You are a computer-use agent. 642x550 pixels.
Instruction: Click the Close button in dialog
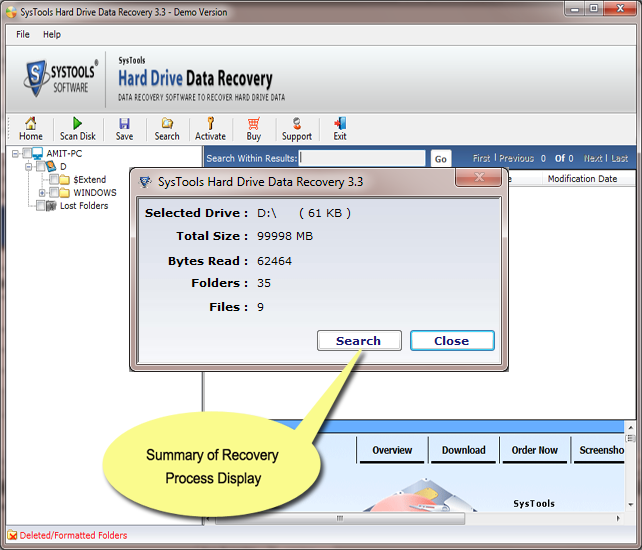coord(452,341)
